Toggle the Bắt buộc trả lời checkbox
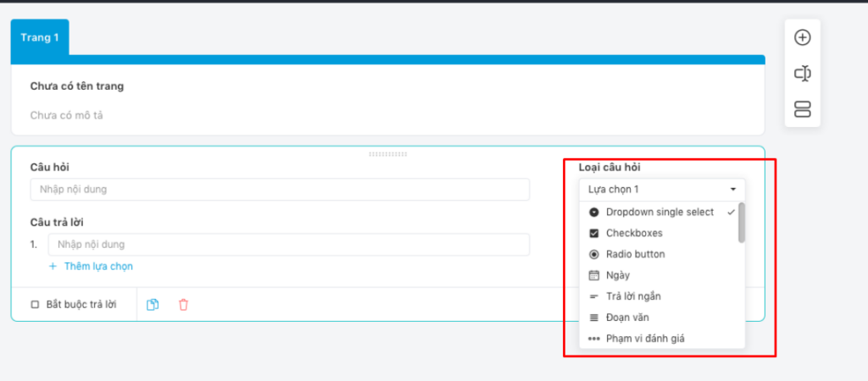Viewport: 868px width, 381px height. (35, 305)
